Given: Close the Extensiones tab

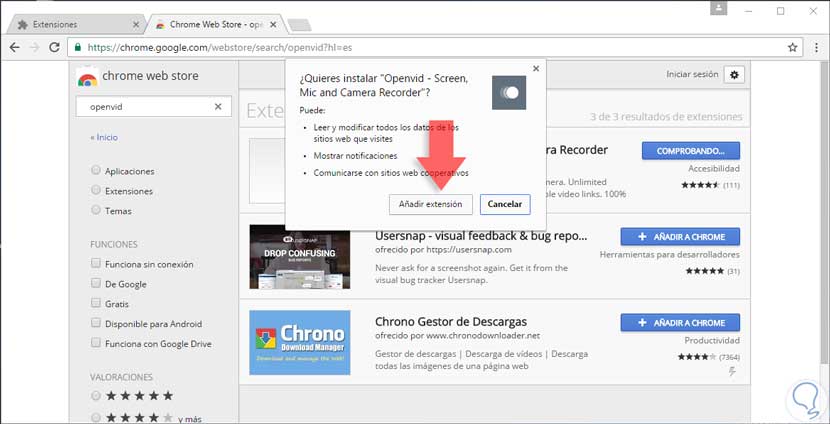Looking at the screenshot, I should (x=136, y=25).
